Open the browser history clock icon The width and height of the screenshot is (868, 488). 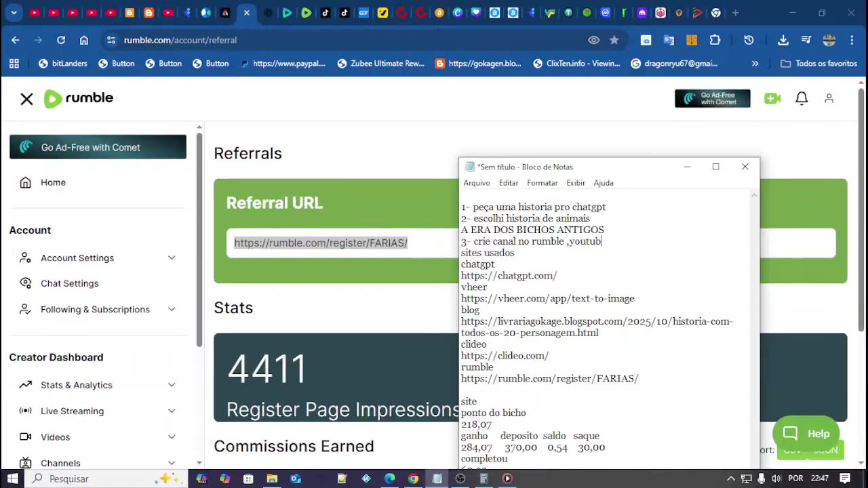749,40
